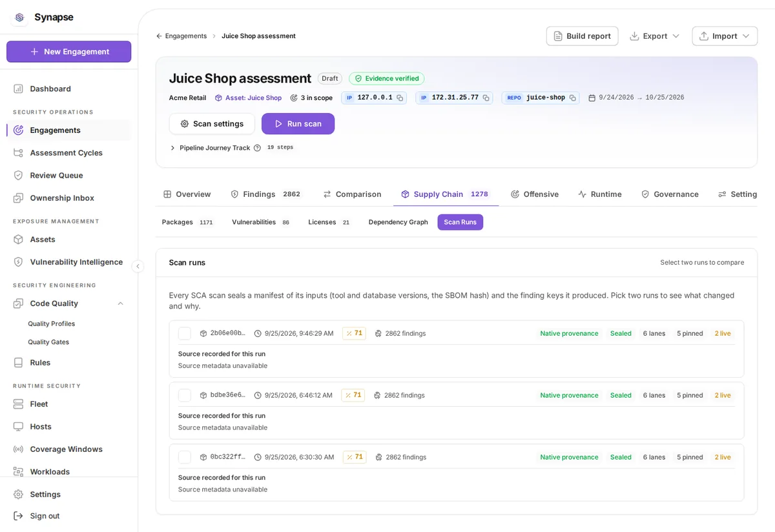The image size is (775, 532).
Task: Click 'Sealed' on the 9:46:29 AM run
Action: pyautogui.click(x=621, y=334)
